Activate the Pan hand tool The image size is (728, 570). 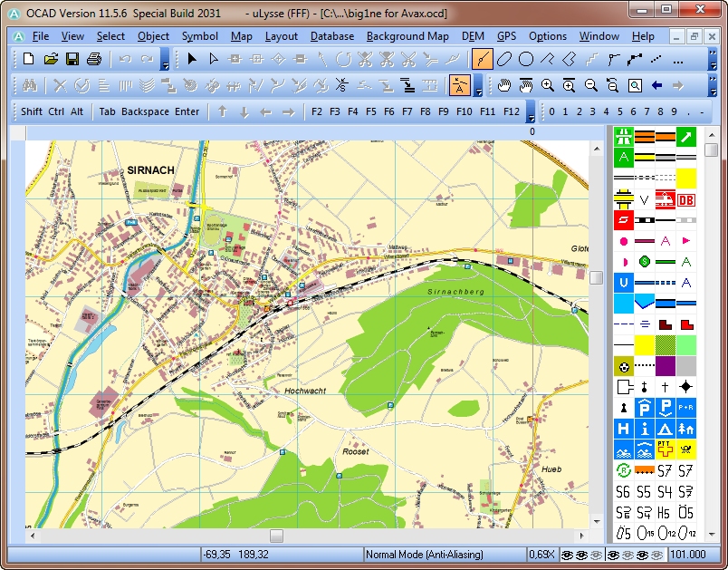(x=504, y=85)
